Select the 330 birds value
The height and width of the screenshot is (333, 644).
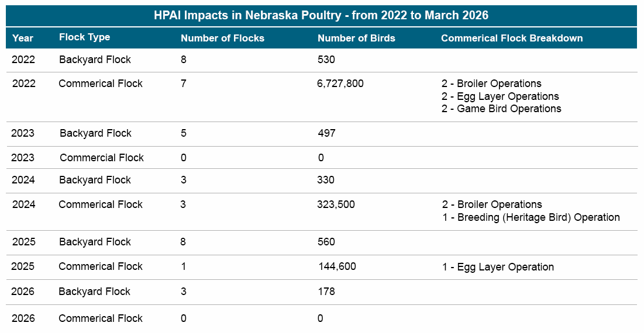pyautogui.click(x=326, y=180)
